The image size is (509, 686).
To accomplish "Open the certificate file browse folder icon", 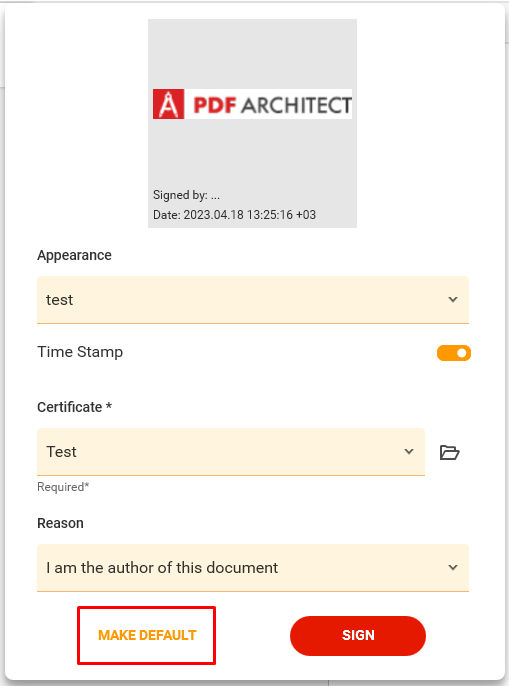I will tap(449, 452).
